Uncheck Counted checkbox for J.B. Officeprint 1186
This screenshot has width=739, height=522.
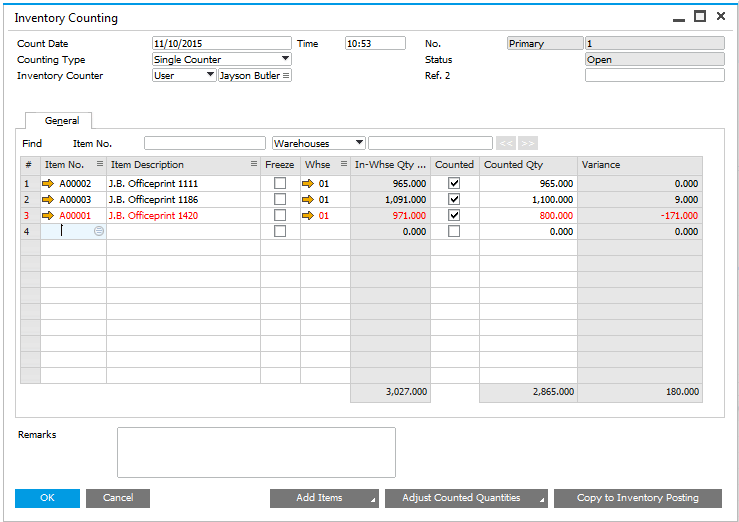pos(455,200)
